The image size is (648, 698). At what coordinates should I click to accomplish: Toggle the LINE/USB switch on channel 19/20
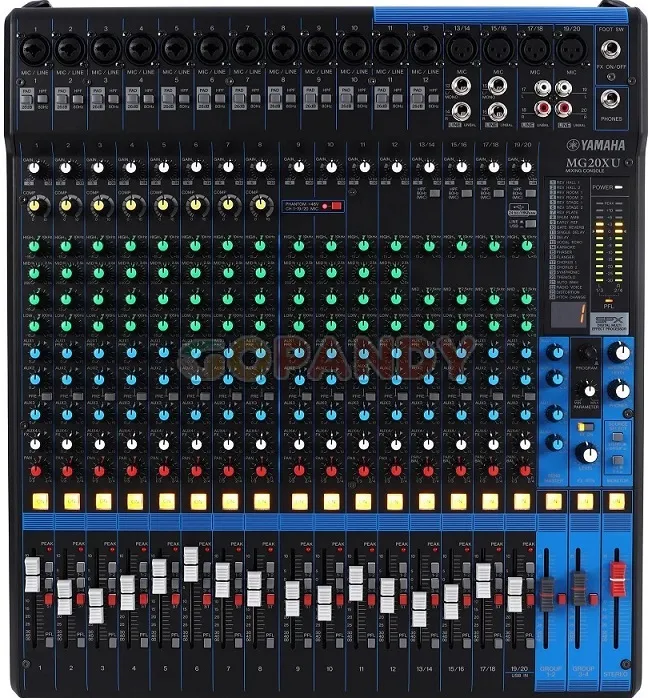[x=531, y=224]
